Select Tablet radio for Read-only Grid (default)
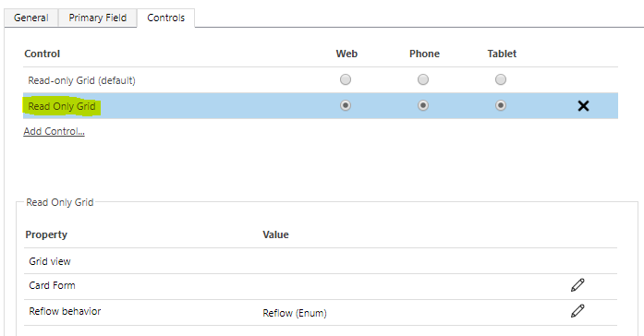This screenshot has height=336, width=644. click(x=501, y=79)
